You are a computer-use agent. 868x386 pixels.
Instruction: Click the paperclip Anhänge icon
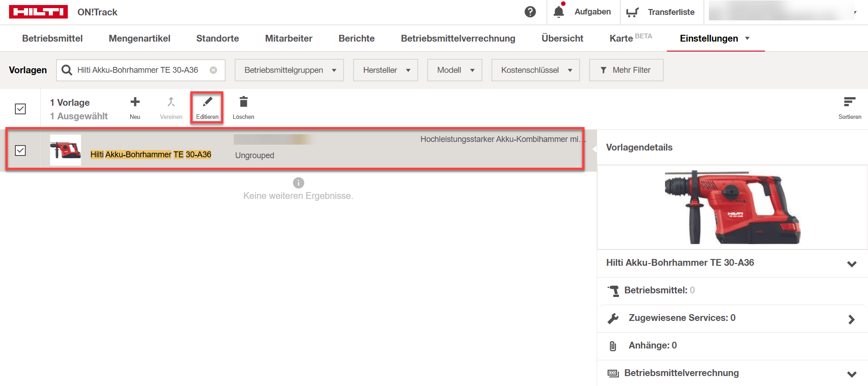pyautogui.click(x=613, y=346)
